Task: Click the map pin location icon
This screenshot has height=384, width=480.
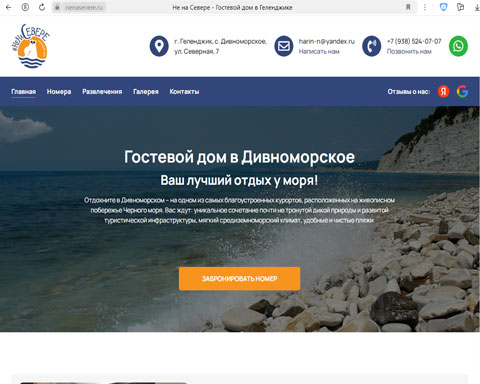Action: tap(159, 46)
